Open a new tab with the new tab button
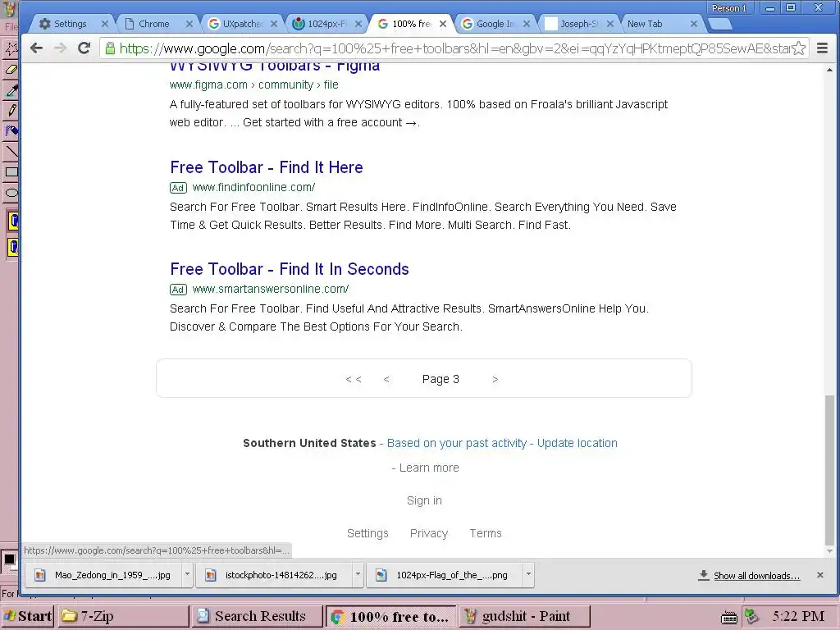The width and height of the screenshot is (840, 630). coord(719,24)
